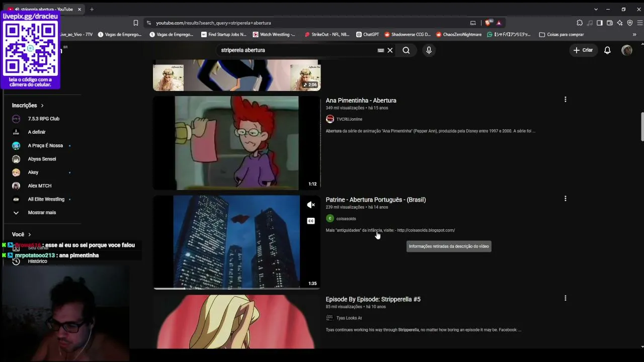Open site settings icon beside the URL
Screen dimensions: 644x362
coord(148,23)
